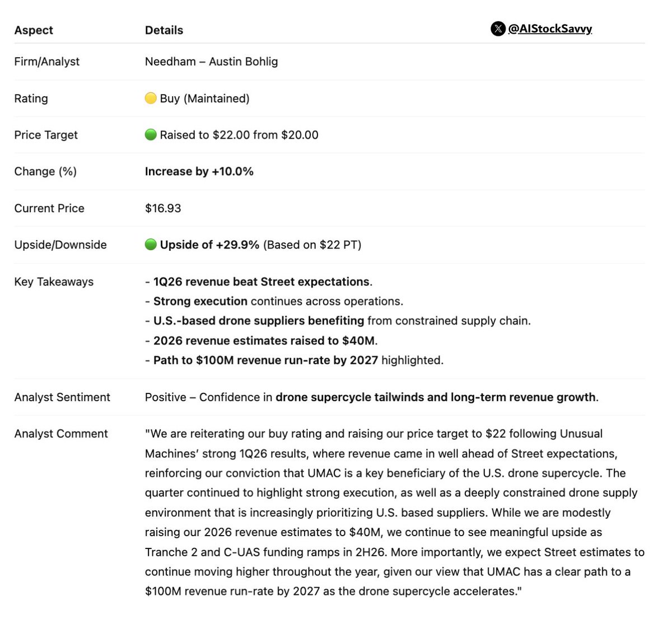Click Path to $100M revenue run-rate line
This screenshot has height=619, width=672.
294,360
